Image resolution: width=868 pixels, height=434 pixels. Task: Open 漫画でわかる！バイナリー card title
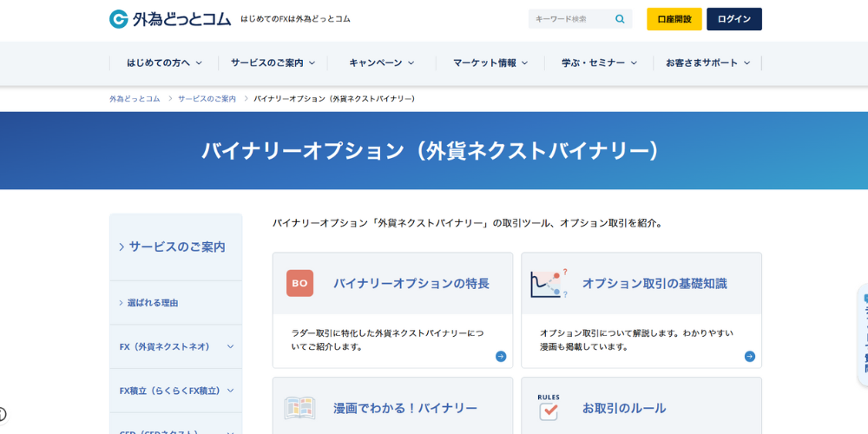tap(405, 409)
